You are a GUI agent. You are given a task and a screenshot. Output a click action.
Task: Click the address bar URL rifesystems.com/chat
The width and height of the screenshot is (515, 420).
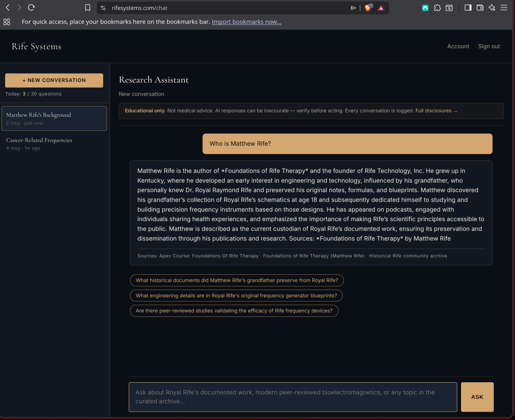139,8
